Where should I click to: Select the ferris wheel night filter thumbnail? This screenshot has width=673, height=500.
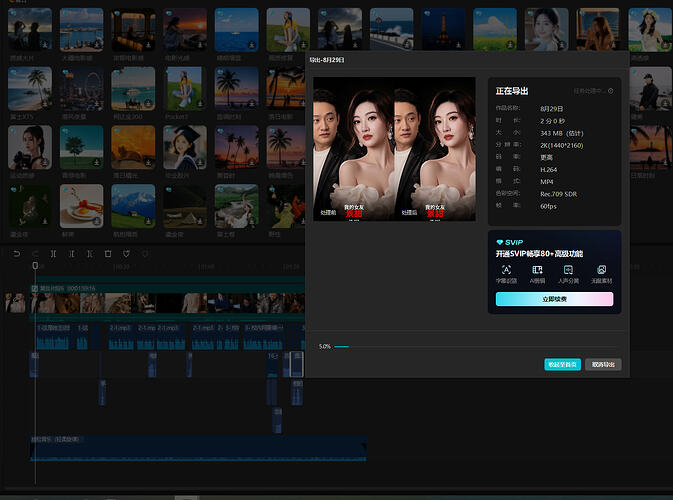point(82,88)
